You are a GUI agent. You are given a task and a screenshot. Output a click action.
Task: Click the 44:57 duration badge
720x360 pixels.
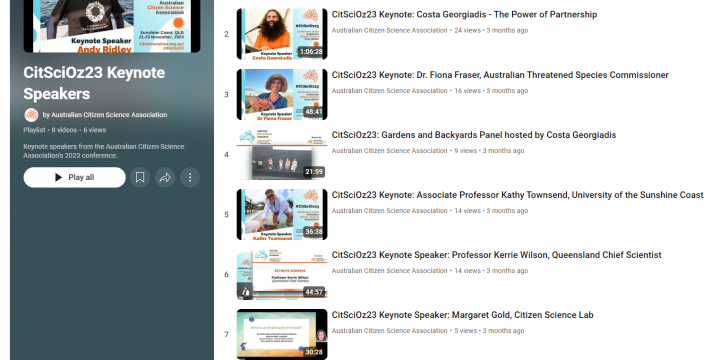[x=314, y=292]
